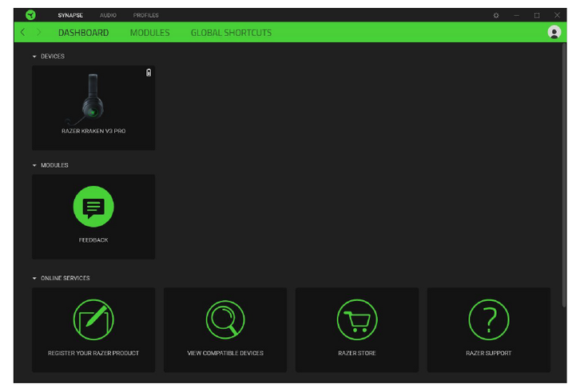
Task: Switch to the Audio top tab
Action: tap(108, 15)
